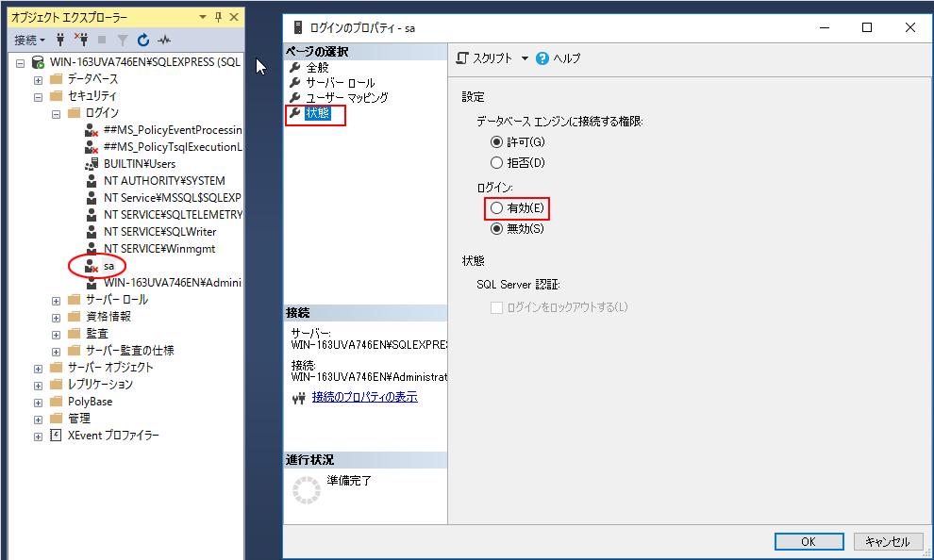The width and height of the screenshot is (934, 560).
Task: Refresh the Object Explorer tree
Action: click(x=143, y=41)
